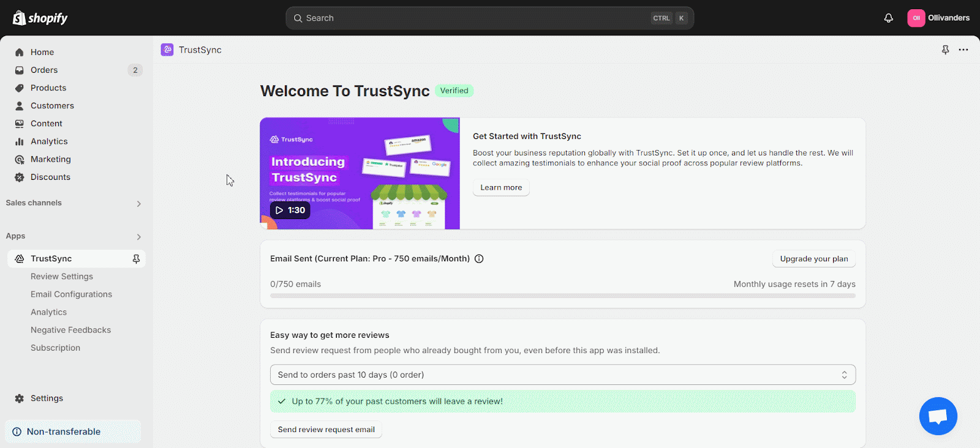Click the TrustSync app icon in sidebar
980x448 pixels.
click(20, 258)
